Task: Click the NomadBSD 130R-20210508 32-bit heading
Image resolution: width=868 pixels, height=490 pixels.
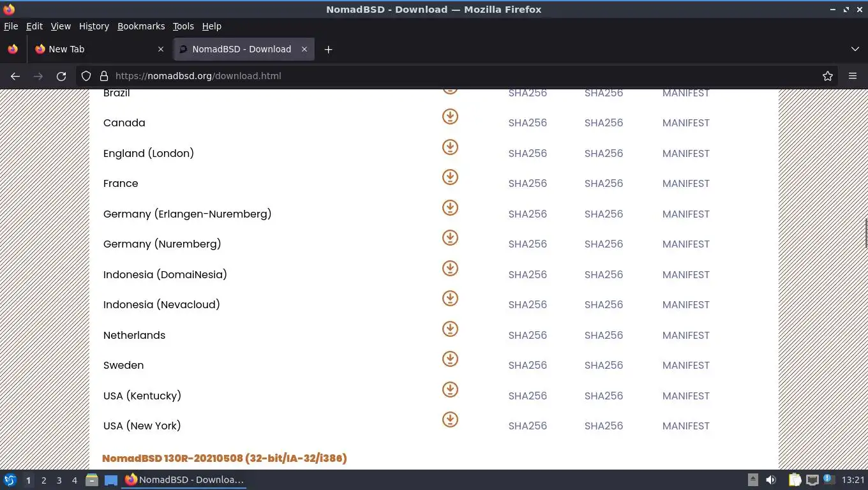Action: (x=225, y=458)
